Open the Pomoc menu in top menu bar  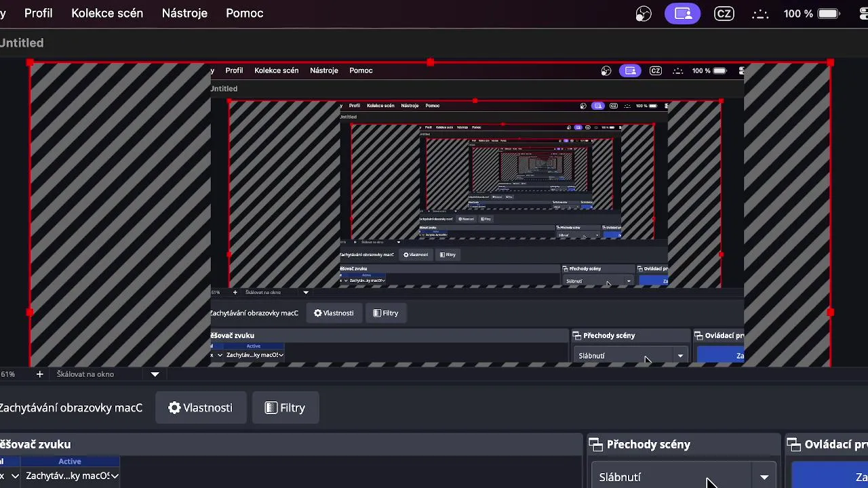pyautogui.click(x=245, y=14)
